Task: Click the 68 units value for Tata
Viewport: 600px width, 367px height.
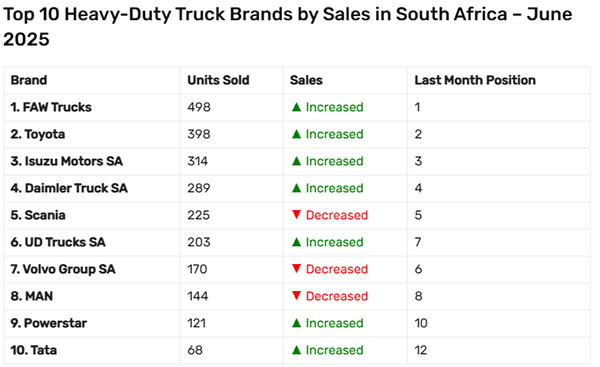Action: click(x=195, y=350)
